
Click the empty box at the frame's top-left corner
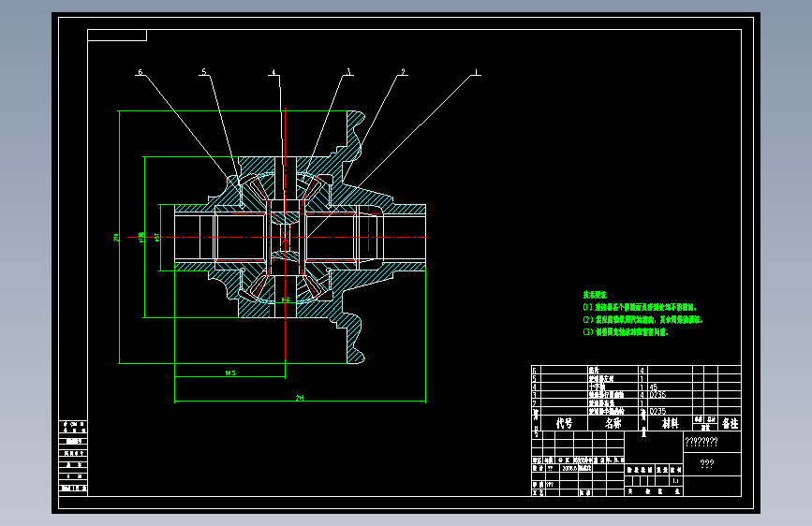point(117,36)
